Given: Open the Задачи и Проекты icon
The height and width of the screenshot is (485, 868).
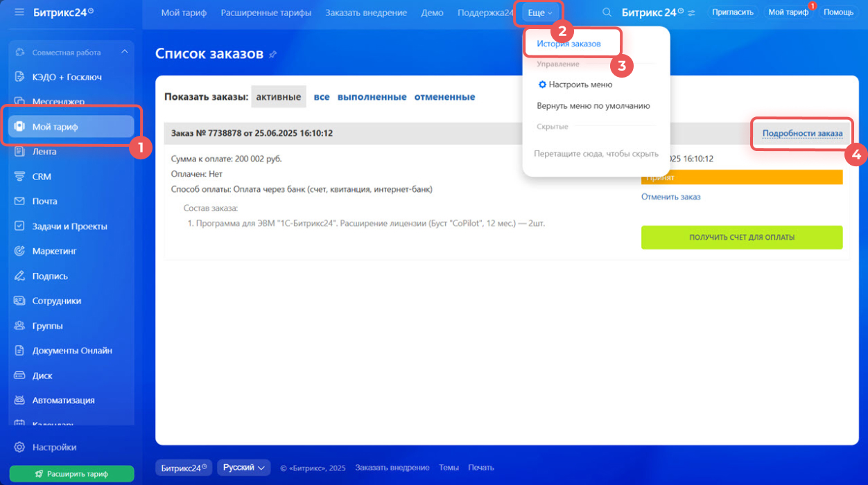Looking at the screenshot, I should (x=20, y=227).
